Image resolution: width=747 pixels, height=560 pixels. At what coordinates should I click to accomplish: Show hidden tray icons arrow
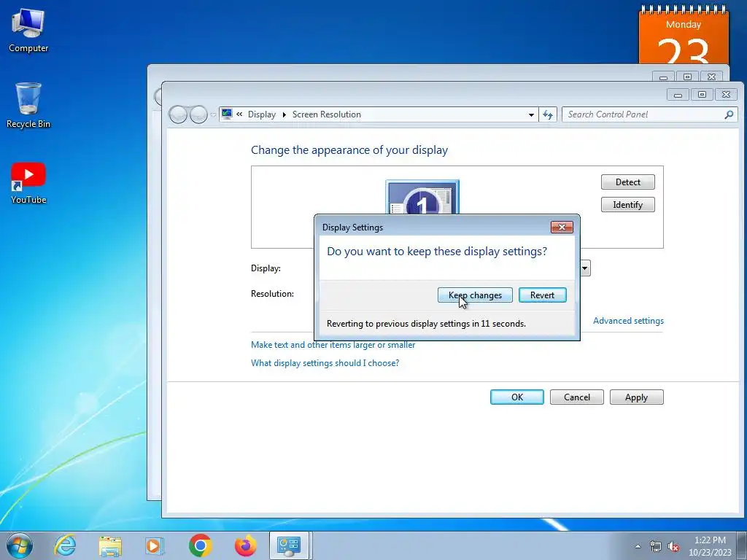pyautogui.click(x=638, y=546)
